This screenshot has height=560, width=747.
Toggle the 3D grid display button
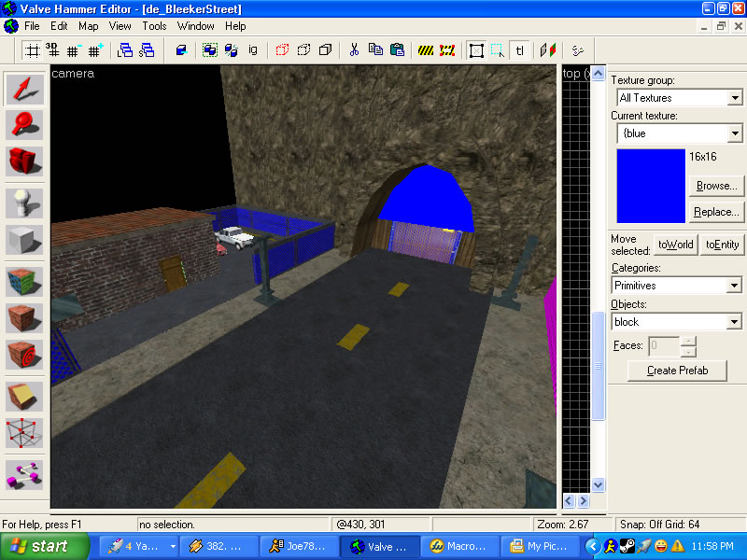52,49
